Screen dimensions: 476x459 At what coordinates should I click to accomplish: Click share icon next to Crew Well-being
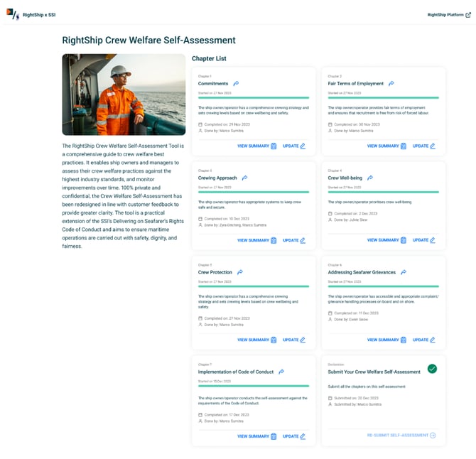pyautogui.click(x=370, y=178)
